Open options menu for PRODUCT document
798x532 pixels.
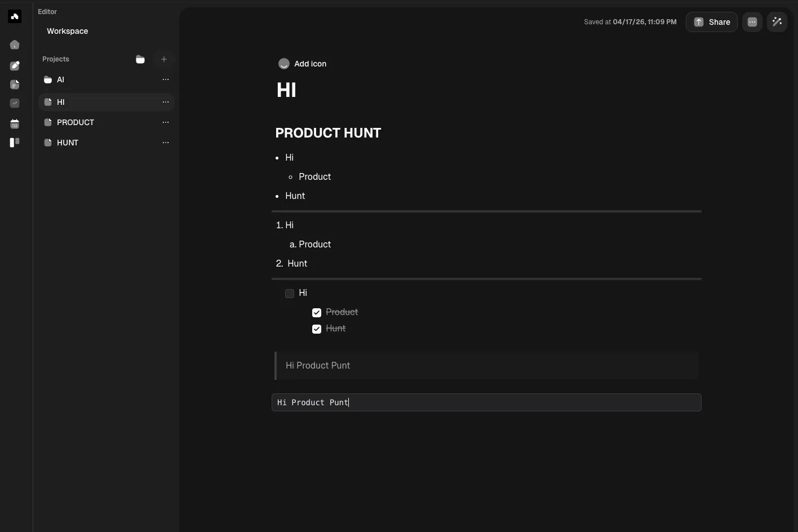[x=166, y=122]
